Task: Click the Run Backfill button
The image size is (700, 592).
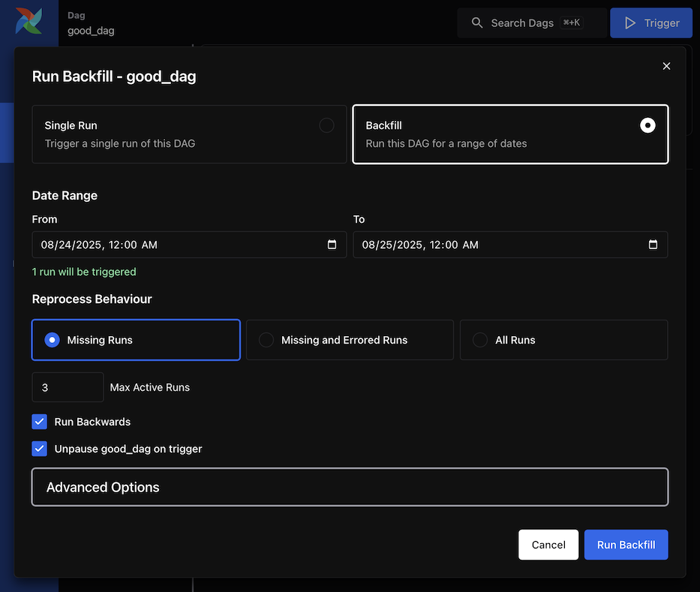Action: [x=626, y=545]
